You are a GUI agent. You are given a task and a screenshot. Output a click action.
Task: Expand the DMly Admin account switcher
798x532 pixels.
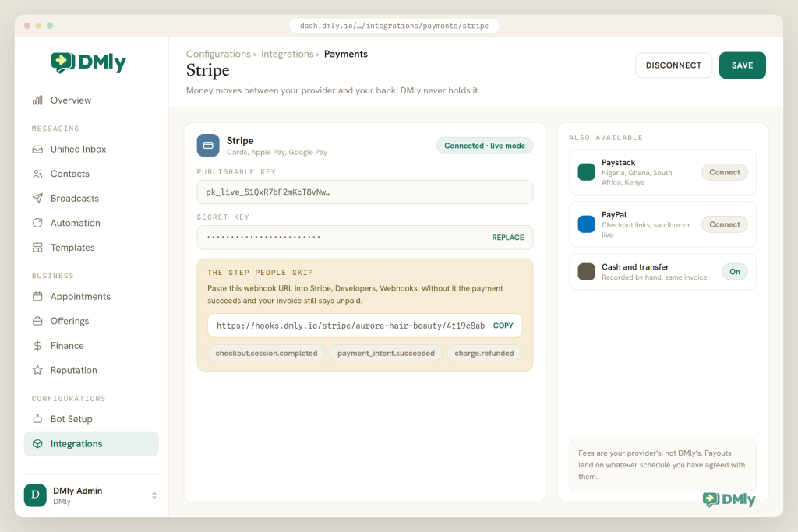coord(154,495)
